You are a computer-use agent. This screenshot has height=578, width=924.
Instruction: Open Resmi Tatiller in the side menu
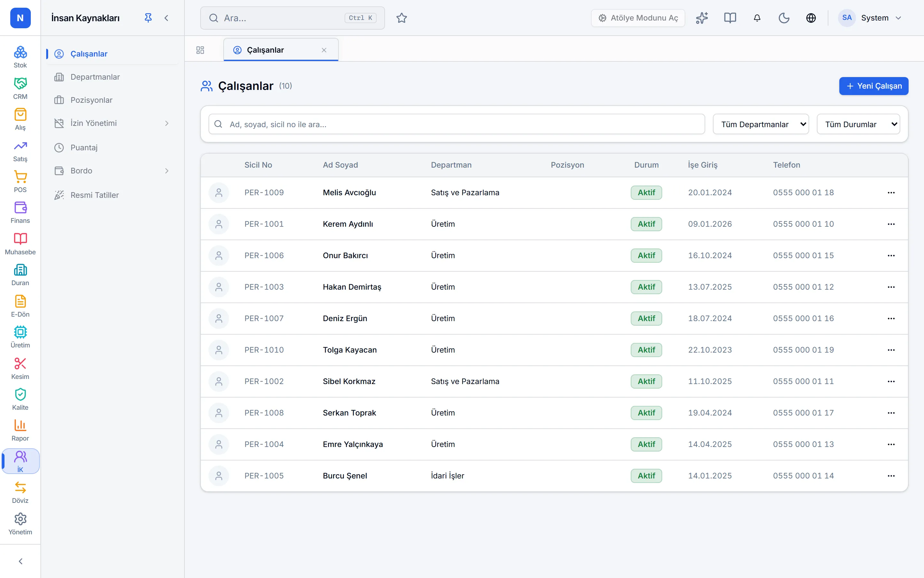tap(112, 195)
